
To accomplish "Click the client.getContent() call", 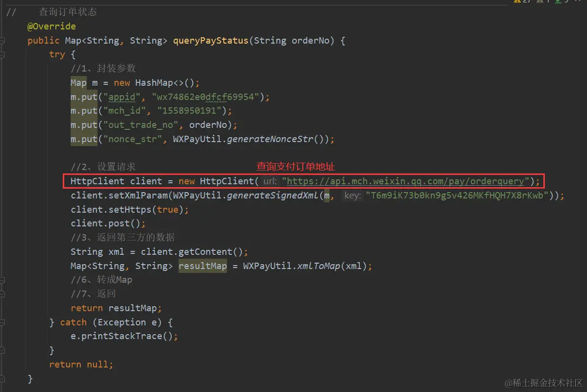I will click(x=192, y=252).
